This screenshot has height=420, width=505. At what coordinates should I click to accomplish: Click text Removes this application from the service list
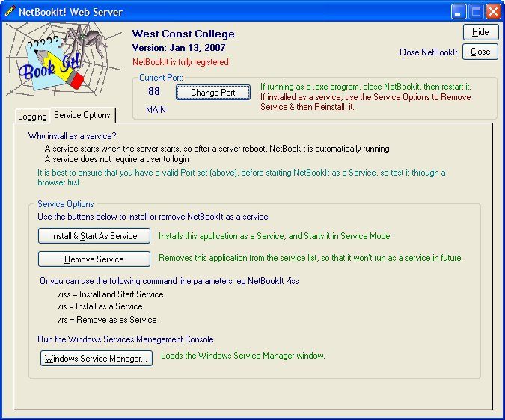(x=310, y=258)
